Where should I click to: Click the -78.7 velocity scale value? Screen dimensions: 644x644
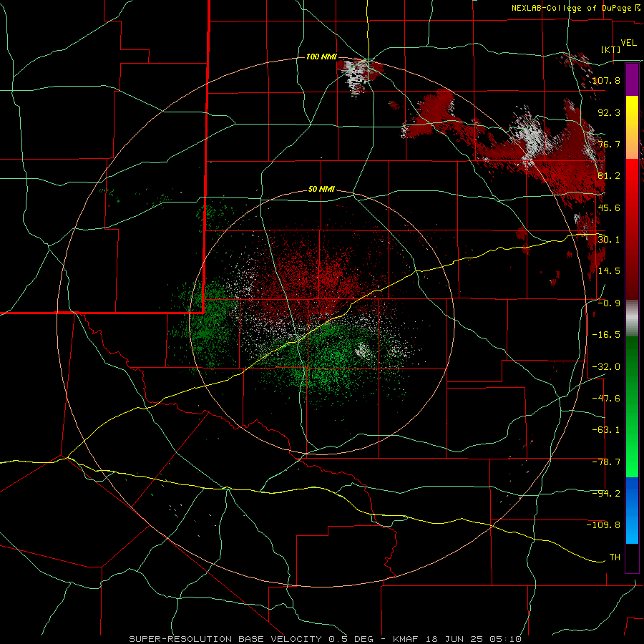[606, 462]
